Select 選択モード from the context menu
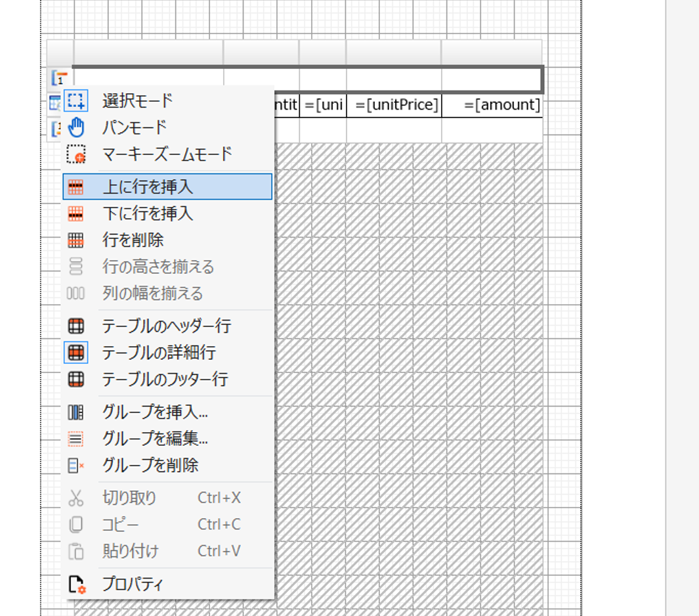 [x=167, y=100]
